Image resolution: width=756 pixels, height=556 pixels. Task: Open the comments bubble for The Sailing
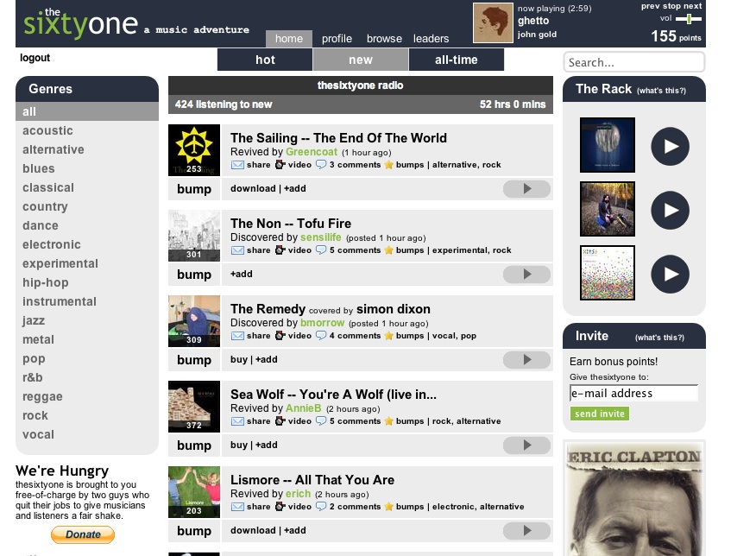click(x=321, y=165)
